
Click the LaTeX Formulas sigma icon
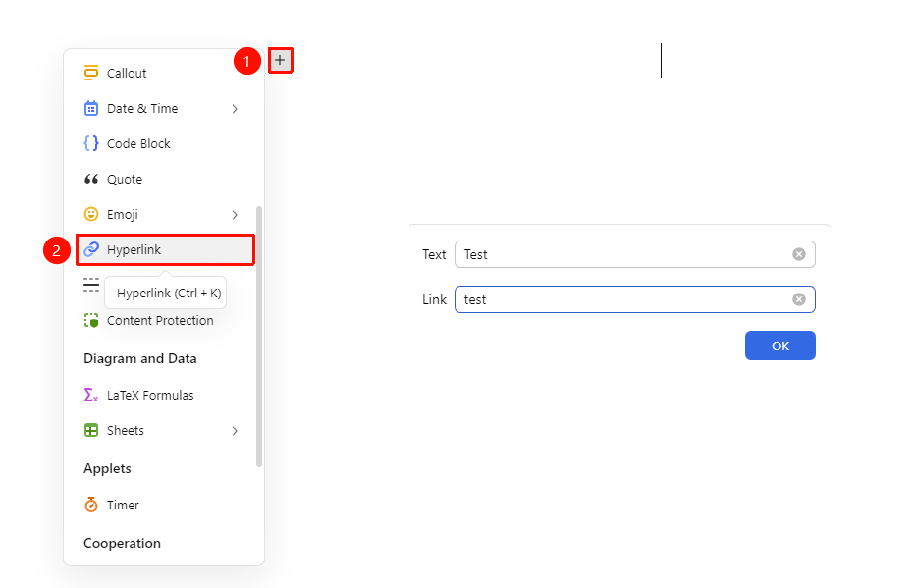(91, 395)
